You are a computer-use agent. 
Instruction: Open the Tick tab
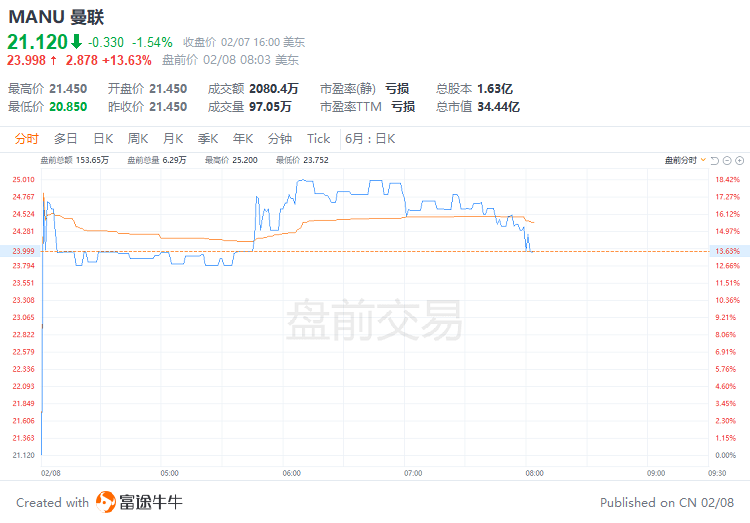point(318,139)
